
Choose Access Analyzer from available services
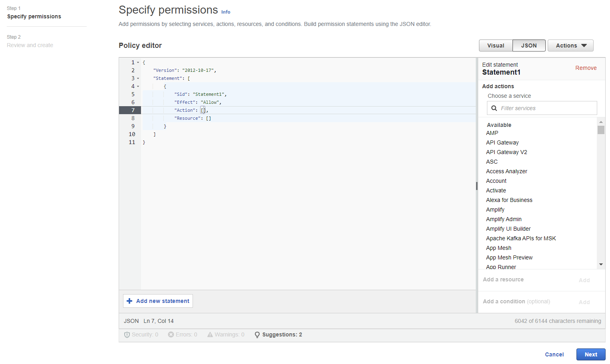[x=507, y=171]
